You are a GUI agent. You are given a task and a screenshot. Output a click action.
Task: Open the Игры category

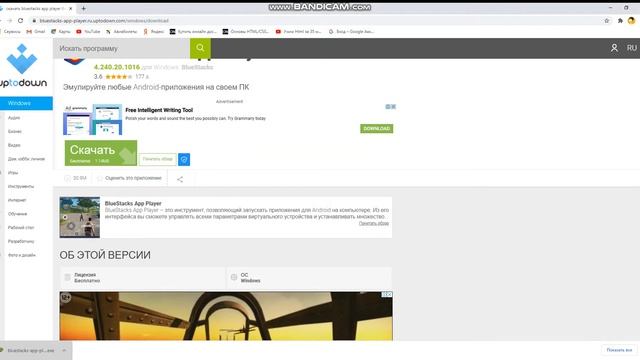click(13, 173)
